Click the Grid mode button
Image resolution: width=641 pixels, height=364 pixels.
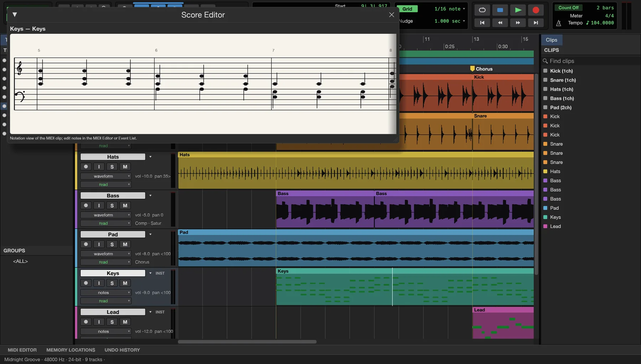click(407, 9)
